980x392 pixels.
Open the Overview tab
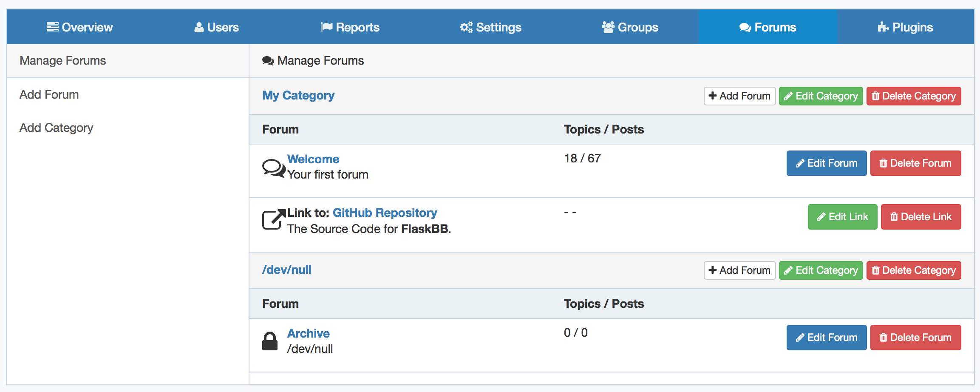coord(80,27)
